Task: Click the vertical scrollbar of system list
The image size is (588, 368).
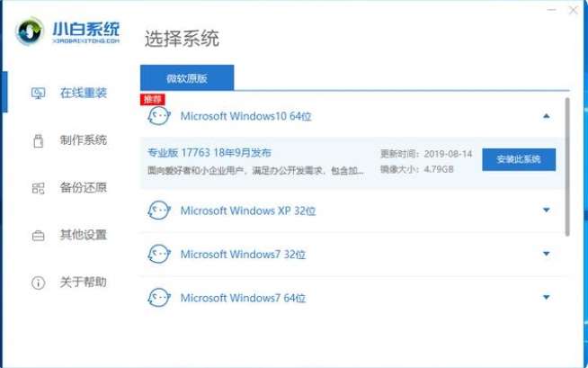Action: pyautogui.click(x=567, y=166)
